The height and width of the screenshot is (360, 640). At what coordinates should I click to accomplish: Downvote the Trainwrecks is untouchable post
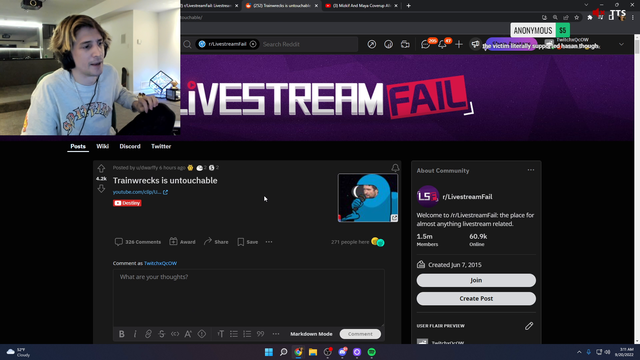101,189
